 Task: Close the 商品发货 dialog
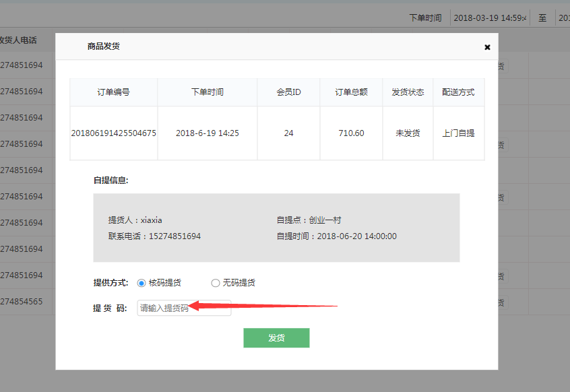click(487, 47)
